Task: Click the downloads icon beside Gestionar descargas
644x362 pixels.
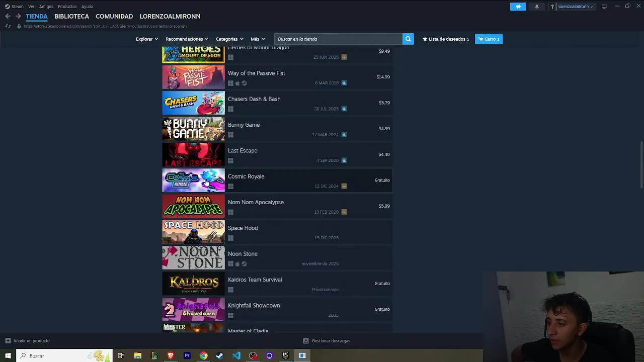Action: 305,341
